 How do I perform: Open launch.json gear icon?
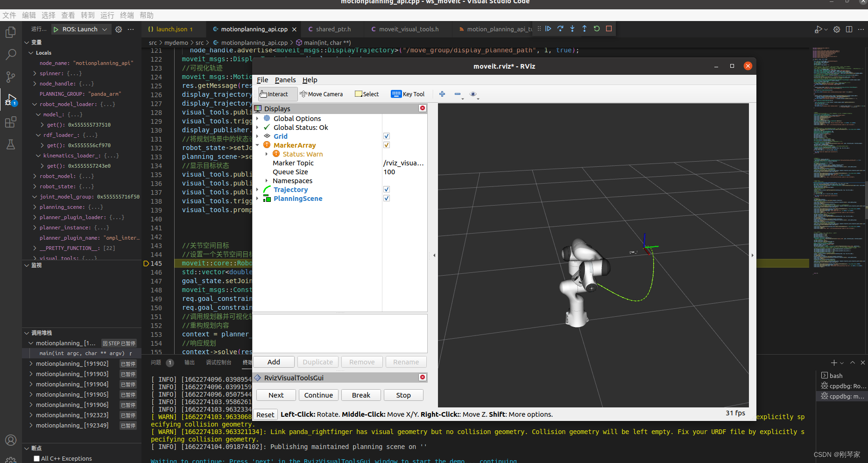[119, 29]
